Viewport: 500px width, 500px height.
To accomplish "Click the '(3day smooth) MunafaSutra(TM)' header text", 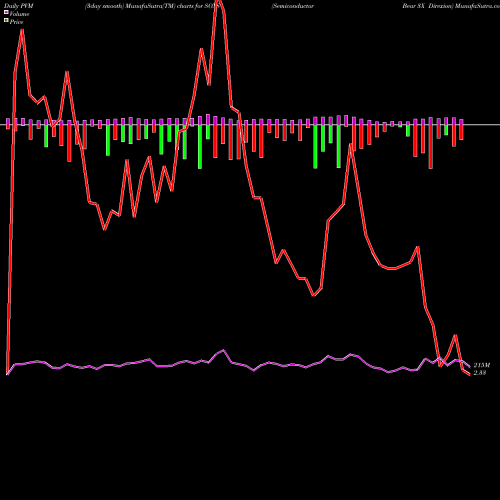I will (x=130, y=6).
